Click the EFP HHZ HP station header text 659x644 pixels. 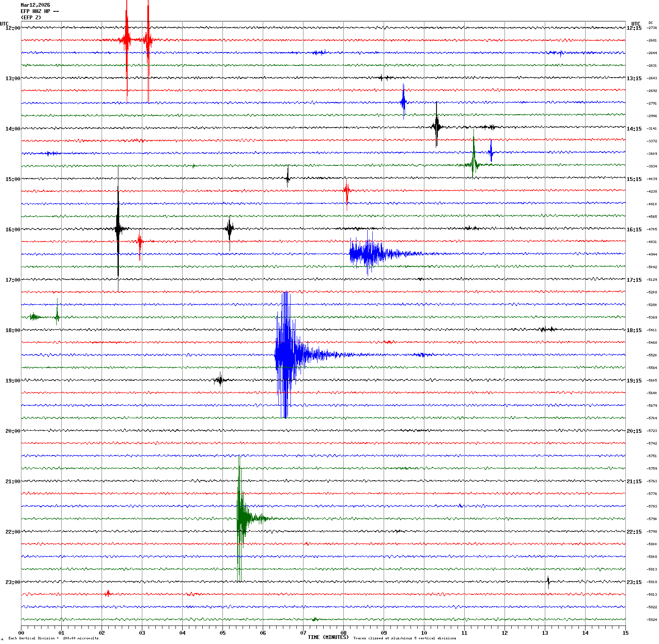(x=39, y=11)
